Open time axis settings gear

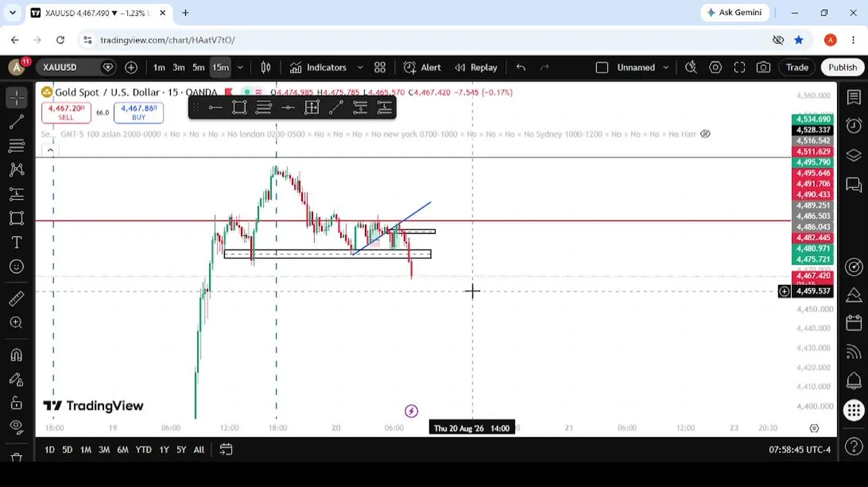point(814,427)
